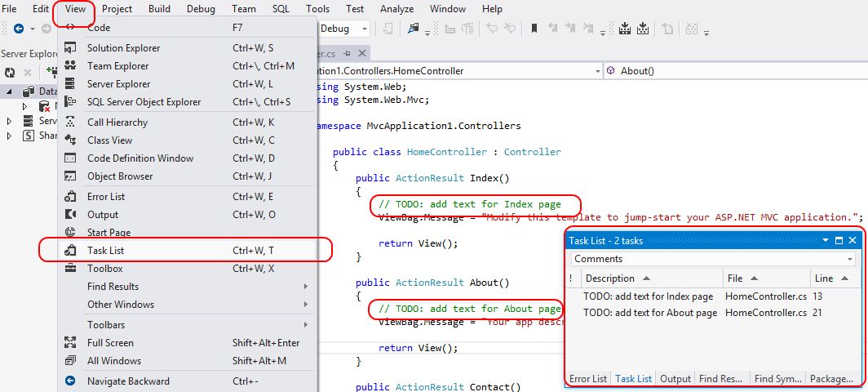Open the Comments filter dropdown in Task List
The height and width of the screenshot is (392, 868).
[x=850, y=259]
